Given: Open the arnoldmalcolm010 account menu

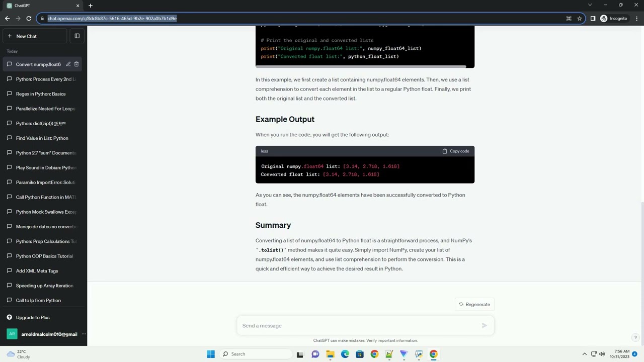Looking at the screenshot, I should coord(43,334).
